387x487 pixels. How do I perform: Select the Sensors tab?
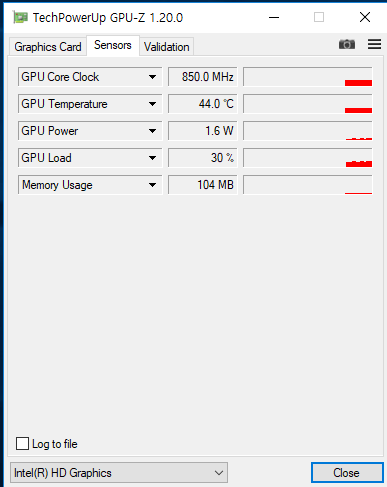pos(113,45)
